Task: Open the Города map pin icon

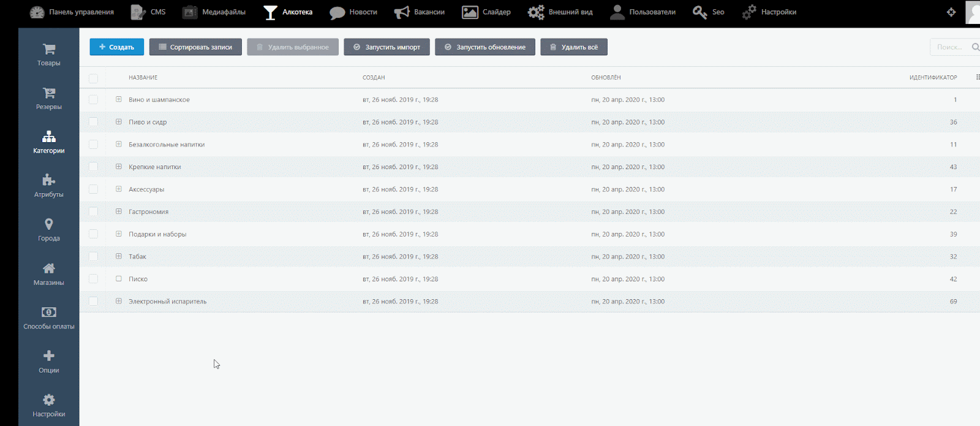Action: pyautogui.click(x=49, y=224)
